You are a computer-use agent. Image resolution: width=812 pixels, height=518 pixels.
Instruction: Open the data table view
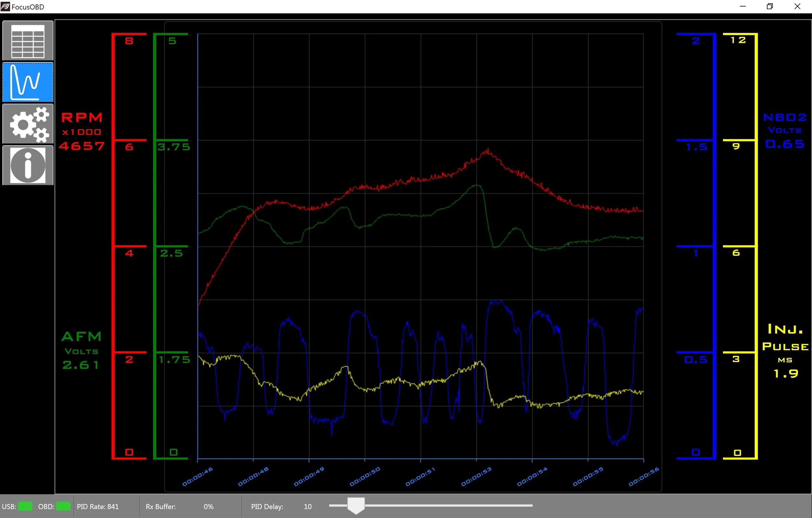click(x=28, y=40)
